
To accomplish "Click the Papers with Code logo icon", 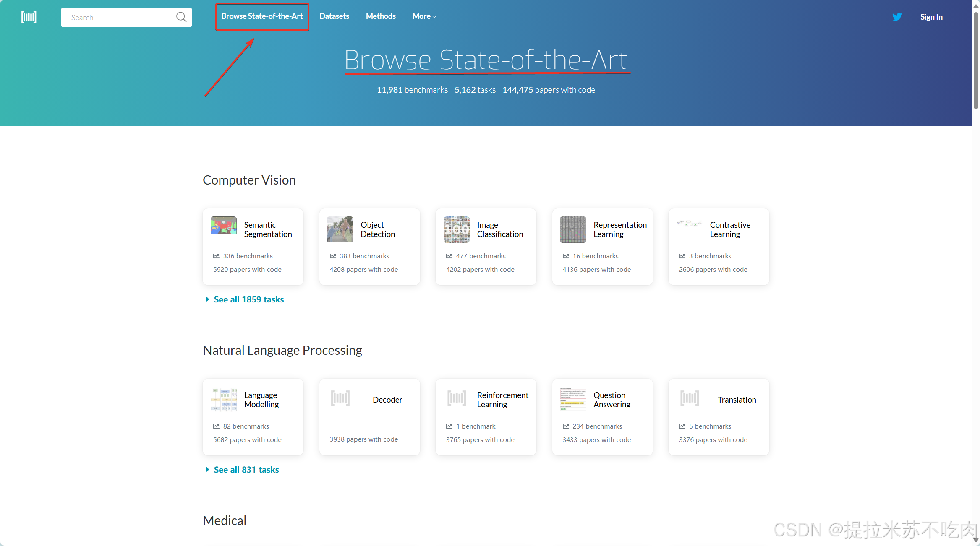I will pyautogui.click(x=29, y=17).
